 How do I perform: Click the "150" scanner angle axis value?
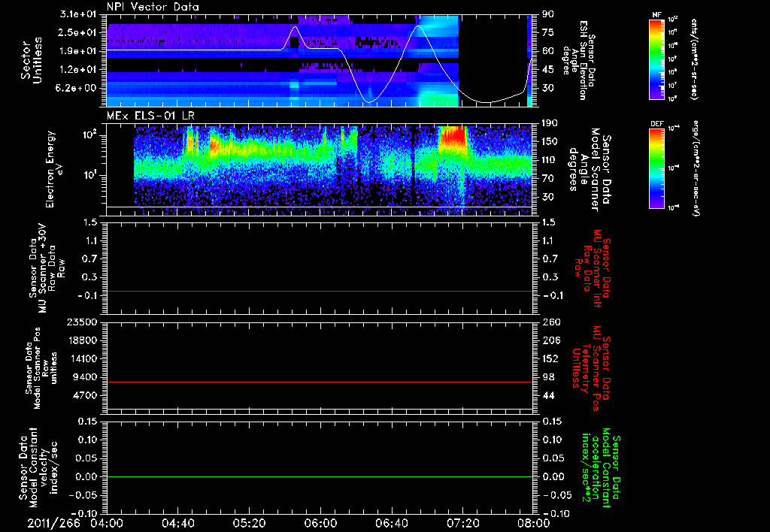click(551, 142)
